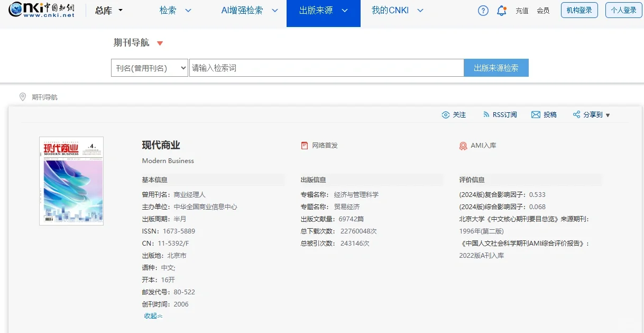Viewport: 644px width, 333px height.
Task: Click composite impact factor value 0.533
Action: 537,195
